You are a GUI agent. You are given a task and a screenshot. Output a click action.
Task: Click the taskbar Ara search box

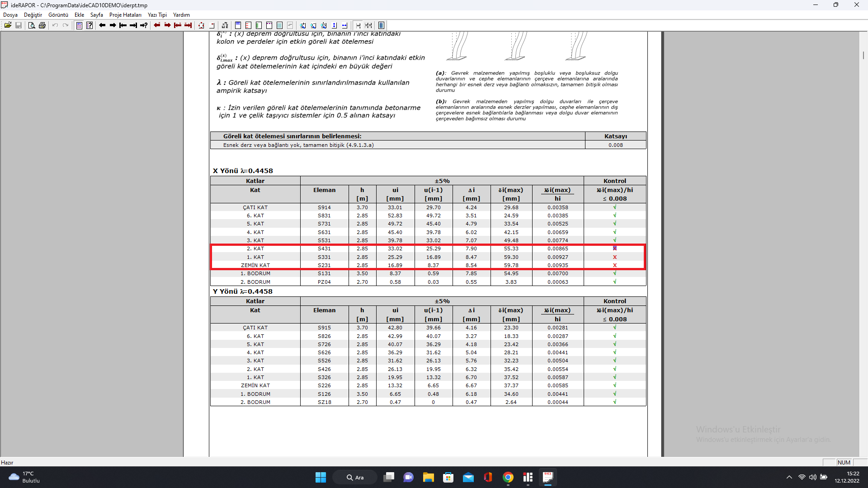click(x=355, y=477)
